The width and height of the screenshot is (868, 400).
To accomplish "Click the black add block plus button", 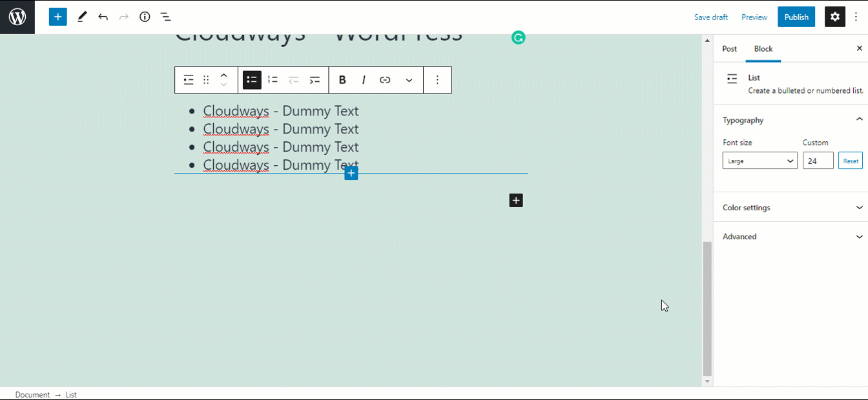I will (516, 201).
